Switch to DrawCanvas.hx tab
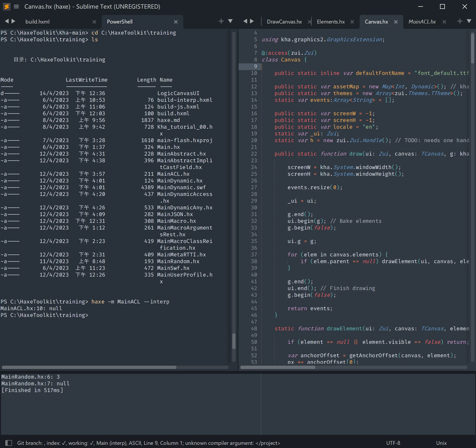Viewport: 476px width, 448px height. pyautogui.click(x=284, y=22)
